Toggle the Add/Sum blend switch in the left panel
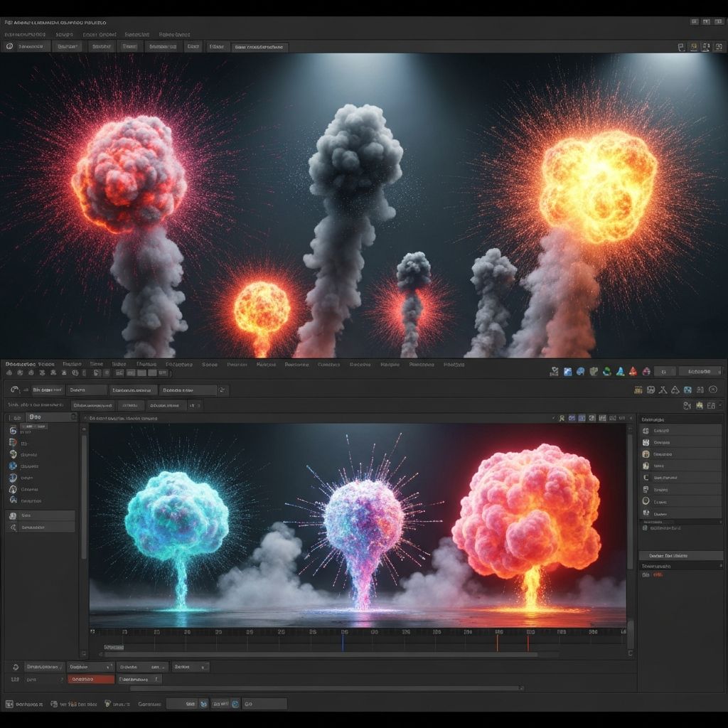 [33, 427]
